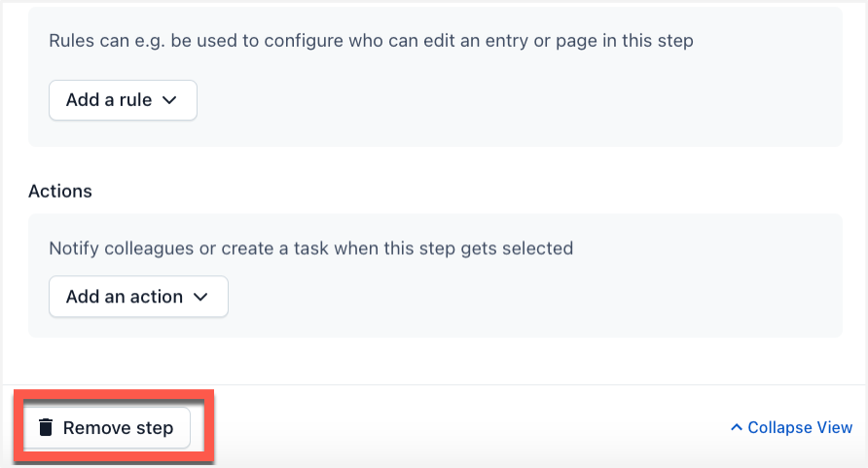Click the Notify colleagues description text
The image size is (868, 468).
(x=311, y=248)
